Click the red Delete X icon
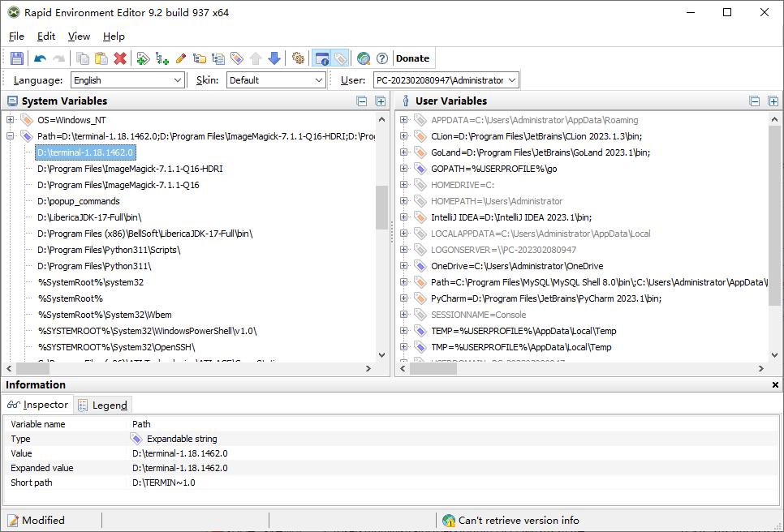Viewport: 784px width, 532px height. [120, 58]
